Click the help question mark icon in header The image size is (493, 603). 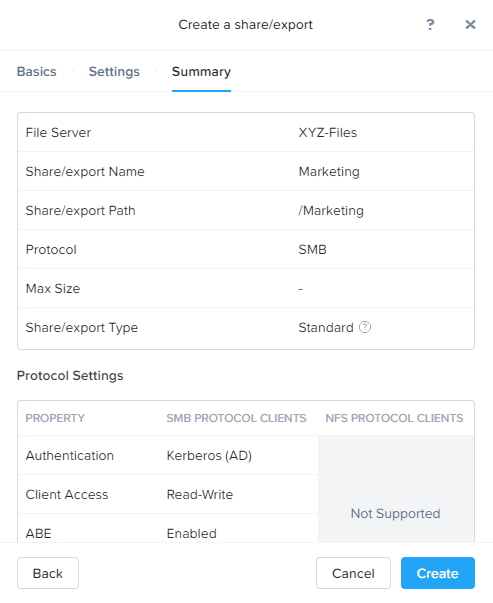(430, 25)
